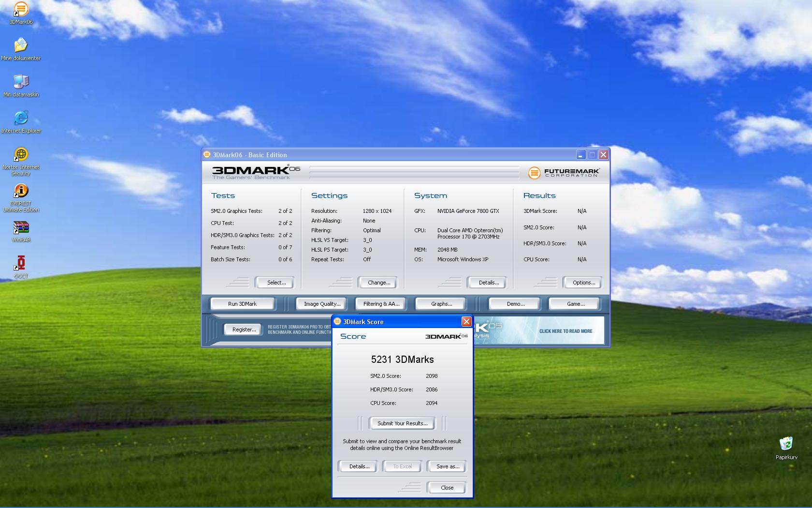Click the Tests section heading
The width and height of the screenshot is (812, 508).
pyautogui.click(x=223, y=195)
